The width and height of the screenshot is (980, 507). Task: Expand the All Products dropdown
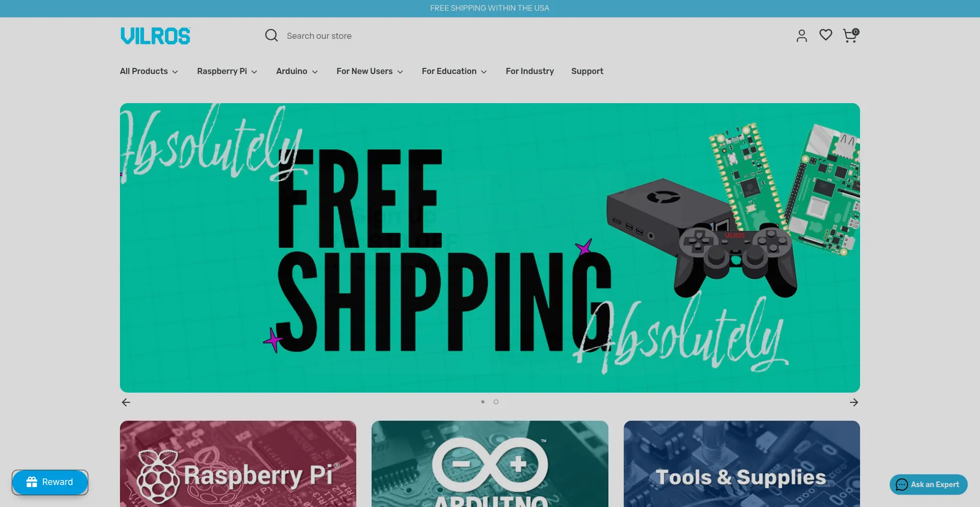[x=149, y=71]
